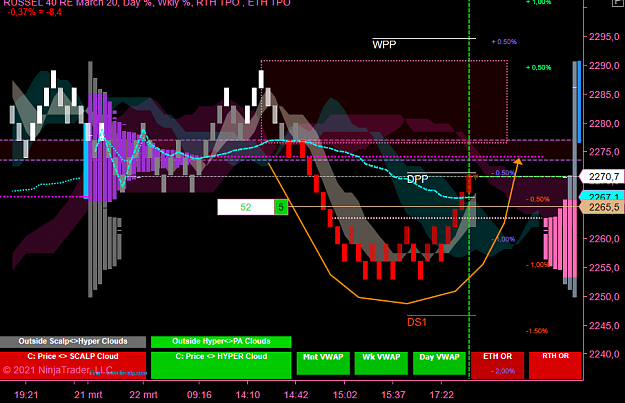625x403 pixels.
Task: Click the 2295,0 price axis label
Action: point(604,37)
